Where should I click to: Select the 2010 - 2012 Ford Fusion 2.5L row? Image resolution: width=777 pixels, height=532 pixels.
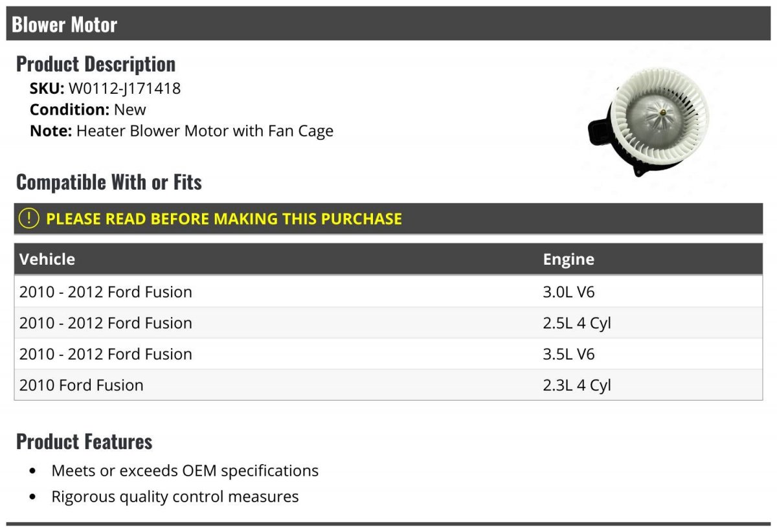click(388, 323)
